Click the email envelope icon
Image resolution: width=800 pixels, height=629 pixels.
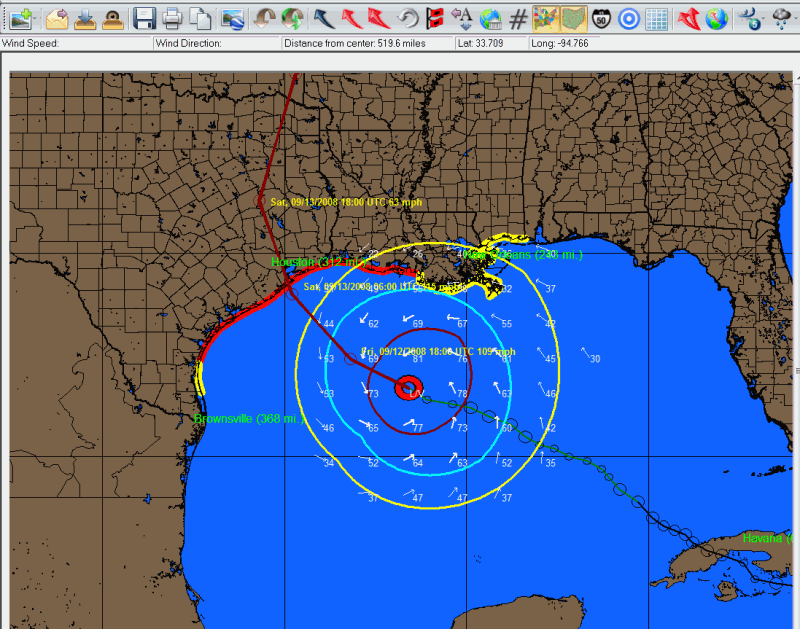[57, 18]
